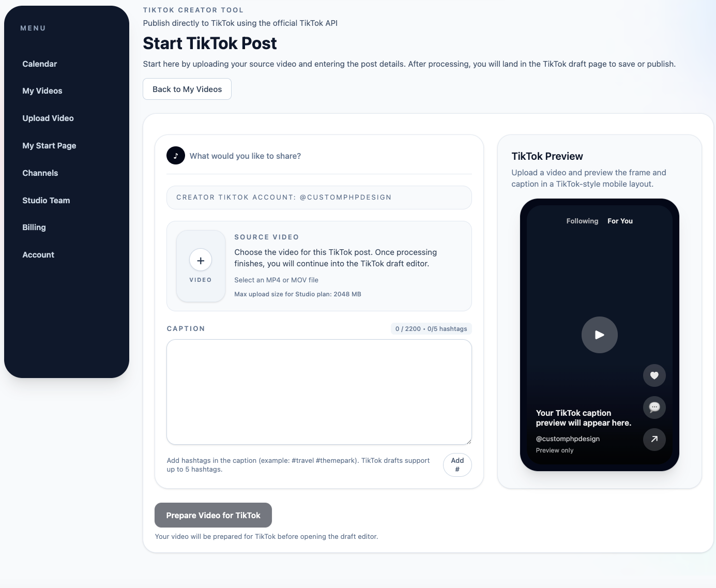
Task: Open Account in the sidebar menu
Action: click(38, 254)
